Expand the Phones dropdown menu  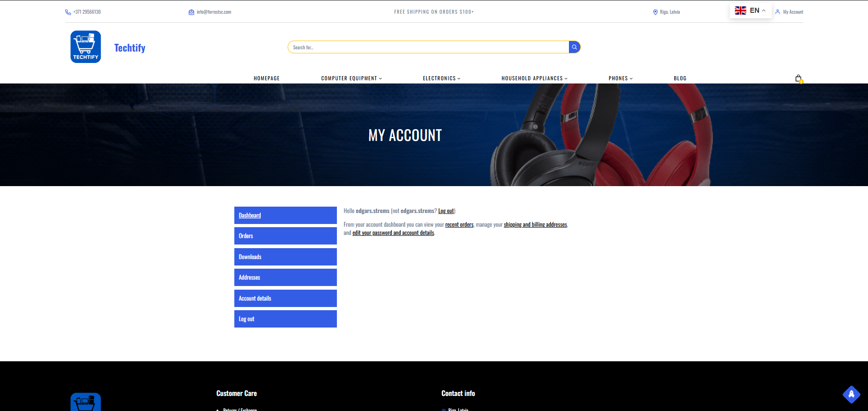click(x=620, y=78)
